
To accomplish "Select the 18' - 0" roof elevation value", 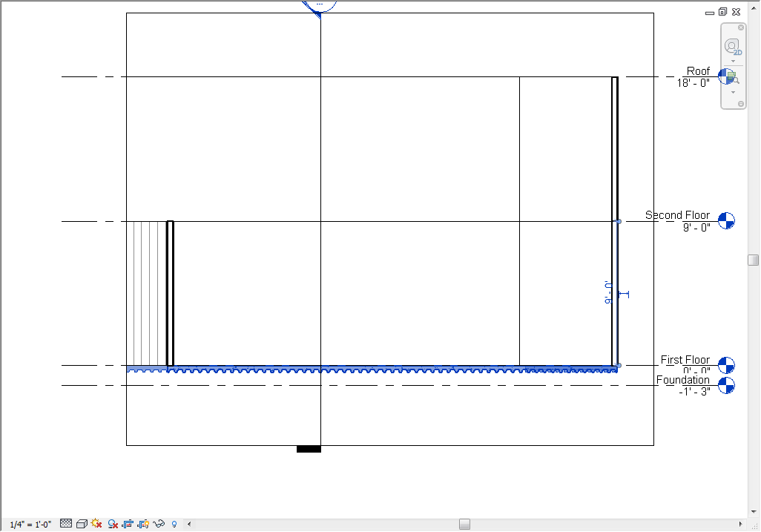I will click(x=693, y=83).
